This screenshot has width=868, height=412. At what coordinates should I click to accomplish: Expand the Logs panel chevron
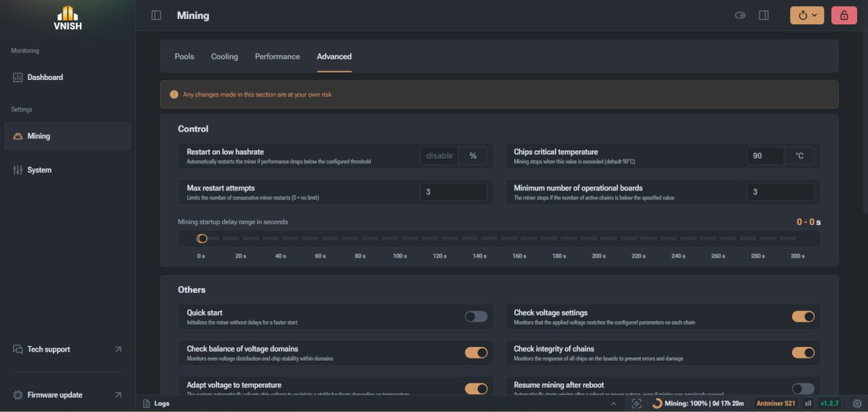[x=614, y=403]
